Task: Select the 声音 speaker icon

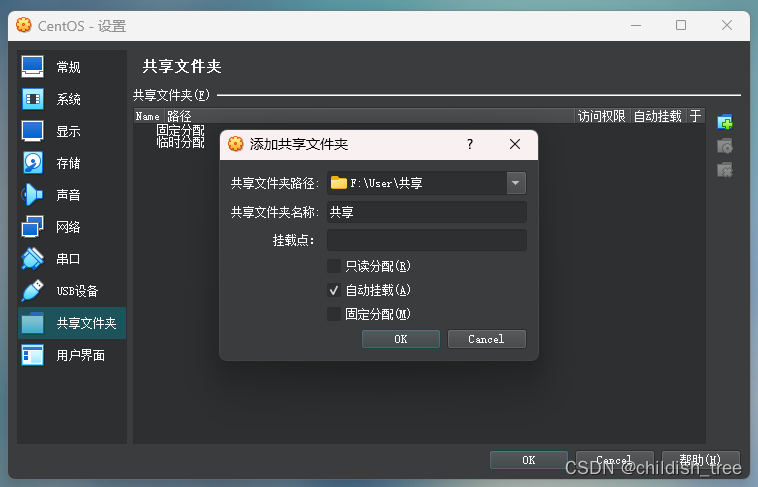Action: [x=32, y=195]
